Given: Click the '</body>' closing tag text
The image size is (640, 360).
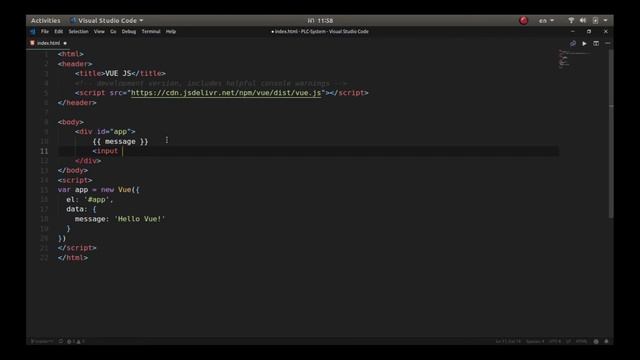Looking at the screenshot, I should [x=73, y=170].
